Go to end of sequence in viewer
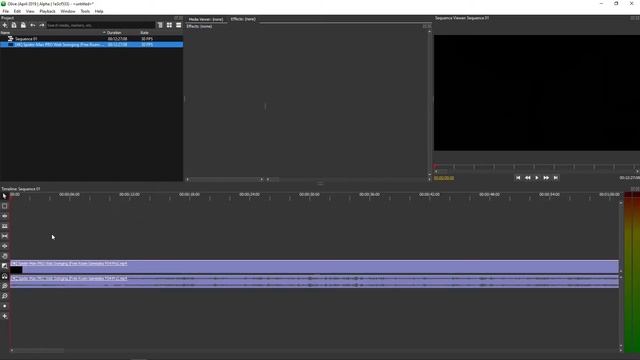Viewport: 640px width, 360px height. 556,178
